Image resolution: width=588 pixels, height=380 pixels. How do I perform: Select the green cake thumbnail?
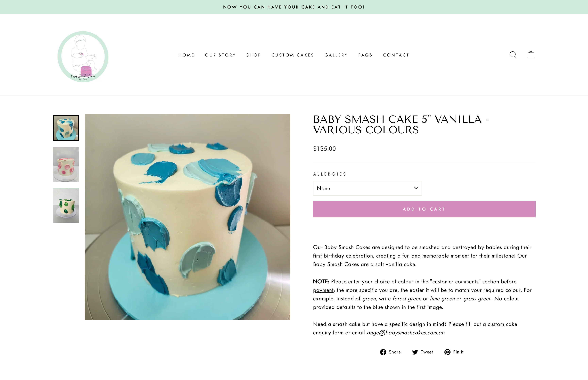click(66, 205)
